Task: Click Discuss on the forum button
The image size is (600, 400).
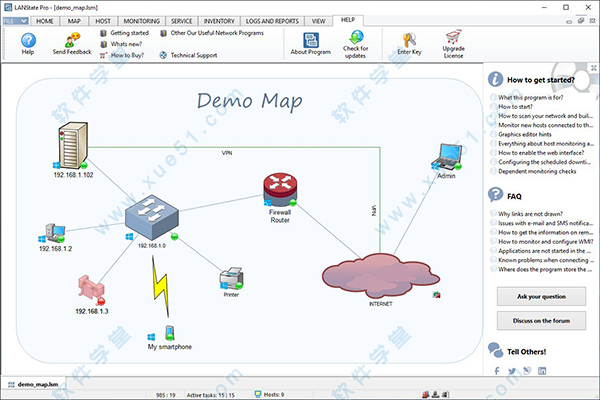Action: (x=541, y=321)
